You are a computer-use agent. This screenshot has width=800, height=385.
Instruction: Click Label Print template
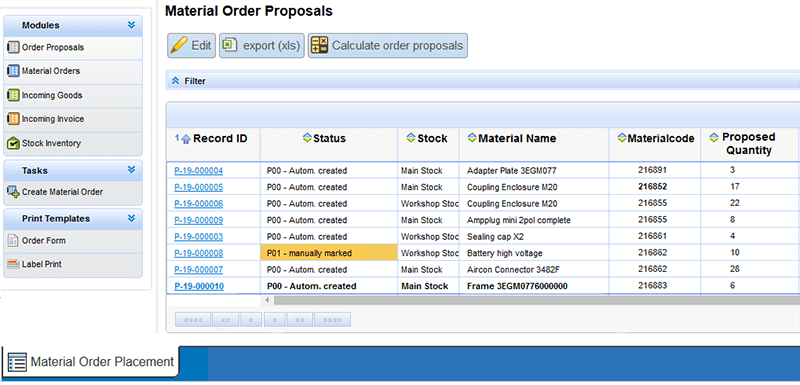click(73, 265)
